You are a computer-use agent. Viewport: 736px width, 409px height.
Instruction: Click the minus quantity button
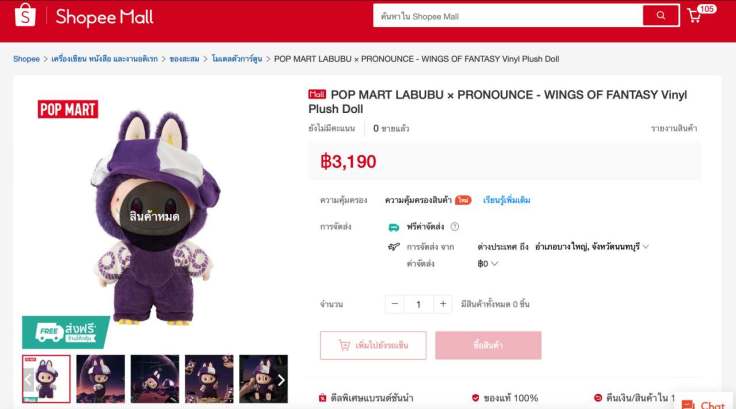(x=395, y=304)
